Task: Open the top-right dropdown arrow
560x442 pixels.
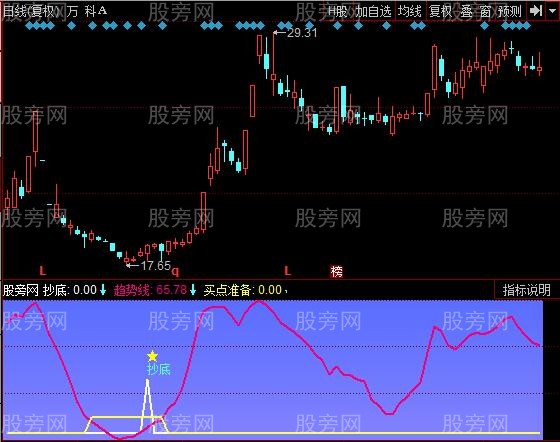Action: tap(552, 11)
